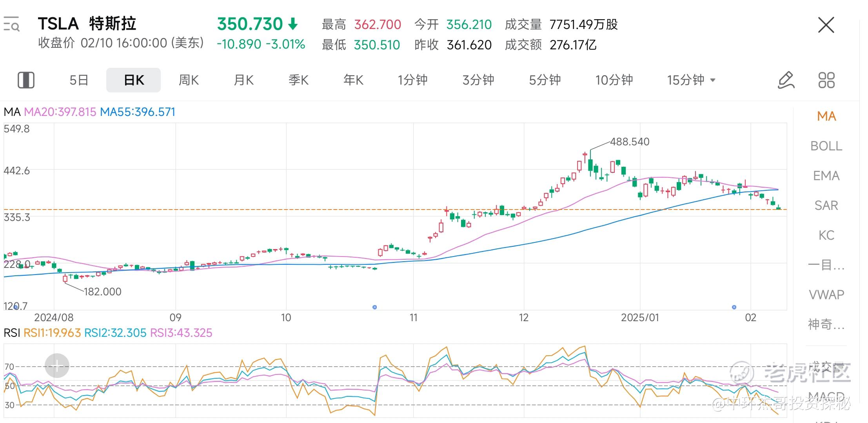Switch to the 周K weekly chart tab

click(x=189, y=80)
